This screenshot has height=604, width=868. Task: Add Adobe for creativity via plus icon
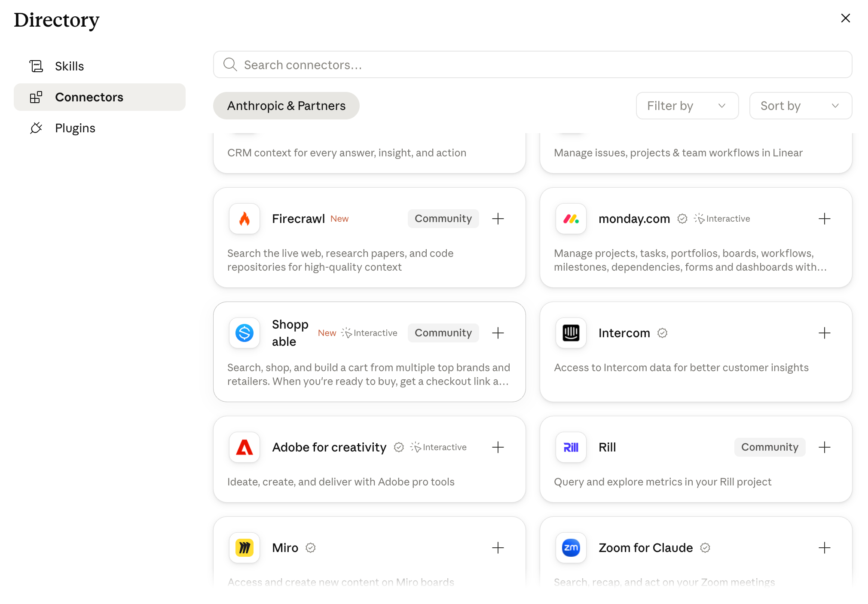(x=498, y=447)
